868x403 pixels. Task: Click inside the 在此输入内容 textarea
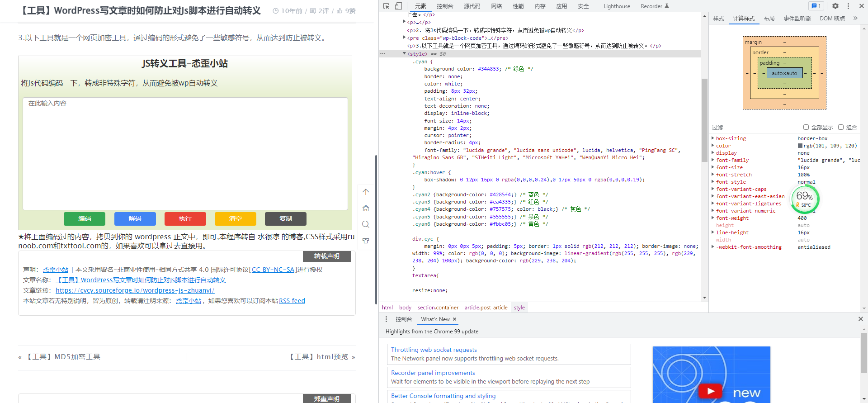tap(185, 154)
